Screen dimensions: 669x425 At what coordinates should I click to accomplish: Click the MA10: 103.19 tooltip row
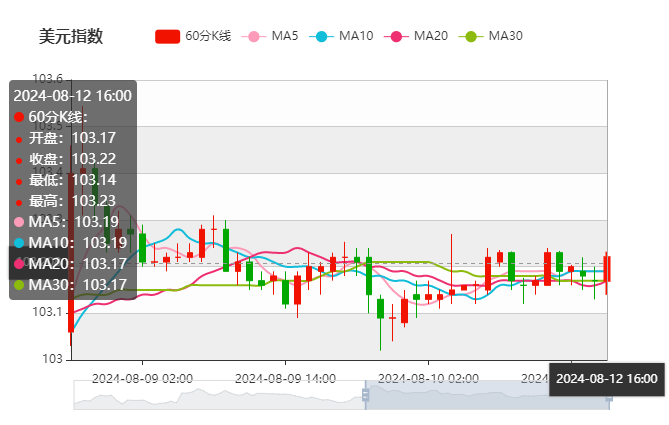[70, 243]
